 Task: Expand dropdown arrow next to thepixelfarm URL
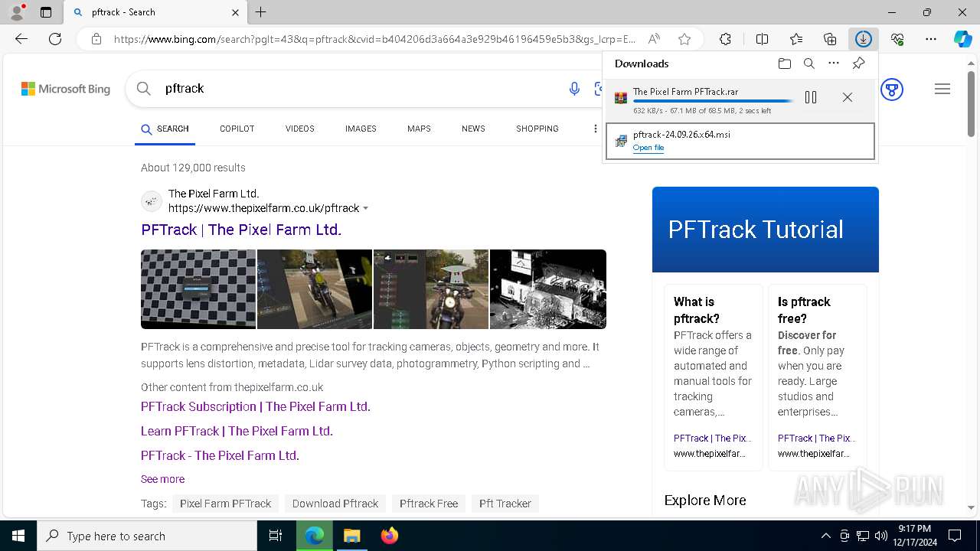pyautogui.click(x=365, y=208)
